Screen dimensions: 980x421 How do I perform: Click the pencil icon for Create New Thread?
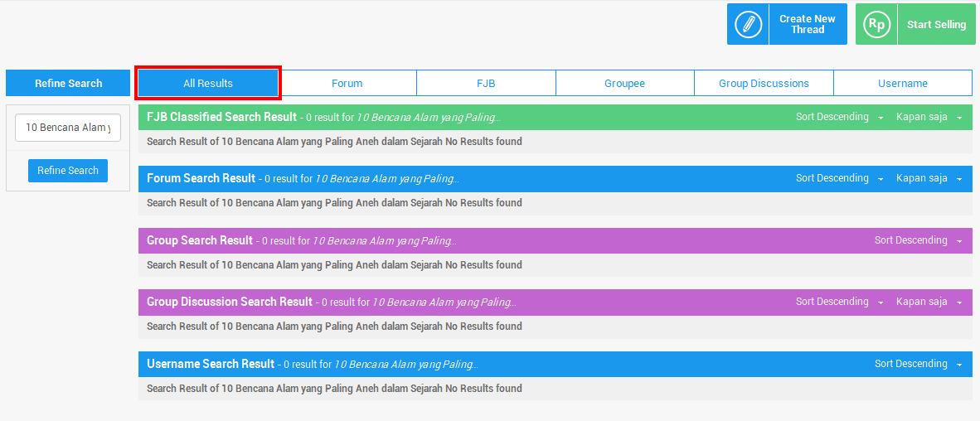click(x=748, y=24)
